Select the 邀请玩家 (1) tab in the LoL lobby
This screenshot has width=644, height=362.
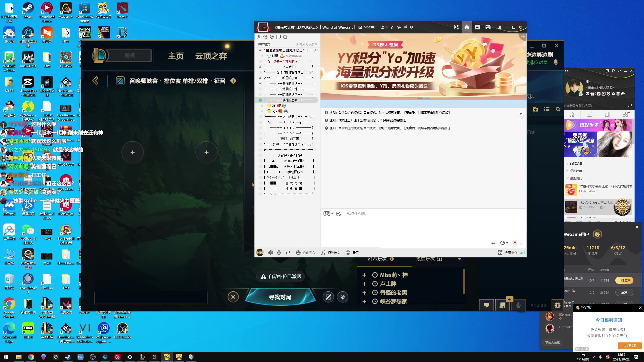(x=429, y=259)
